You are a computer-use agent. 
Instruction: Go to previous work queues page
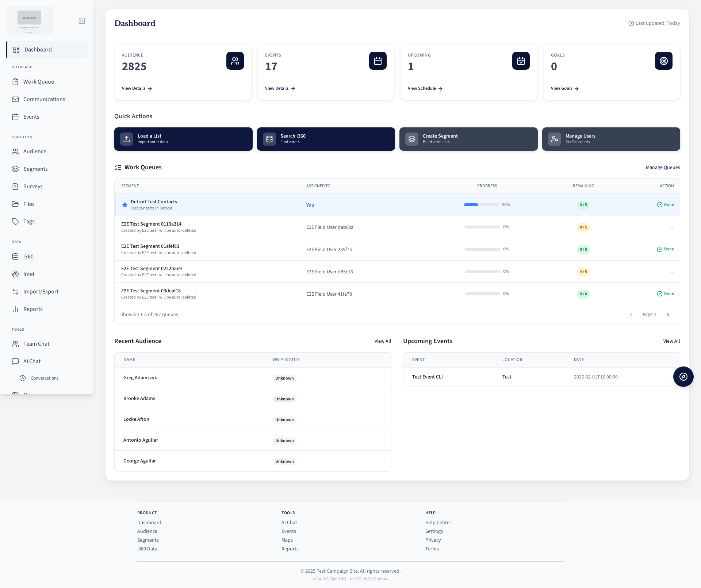(631, 315)
